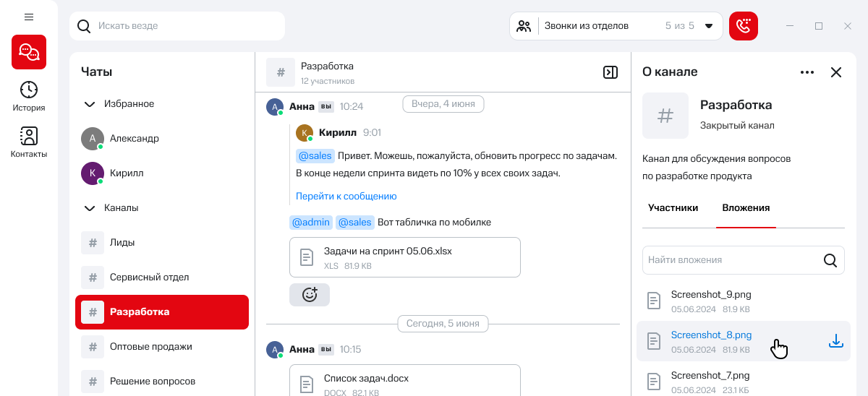Collapse the Channels group
Image resolution: width=868 pixels, height=396 pixels.
[90, 208]
